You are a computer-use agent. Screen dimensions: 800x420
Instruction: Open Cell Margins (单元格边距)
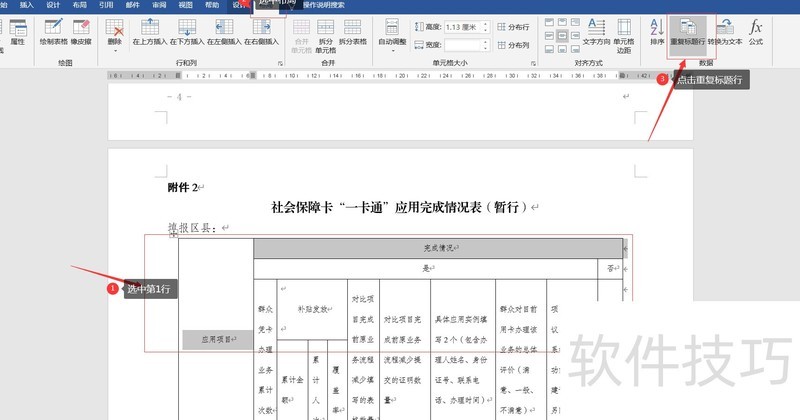[x=624, y=36]
